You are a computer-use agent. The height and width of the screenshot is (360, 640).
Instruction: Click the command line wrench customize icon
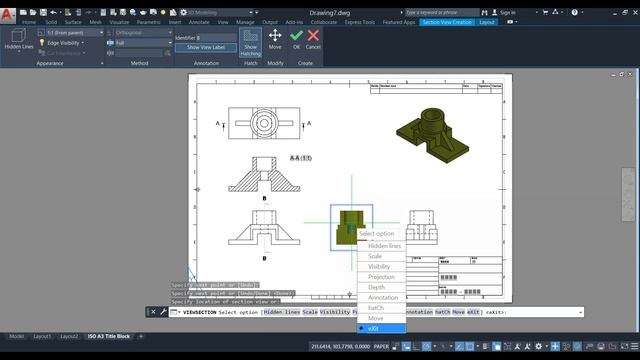coord(163,312)
